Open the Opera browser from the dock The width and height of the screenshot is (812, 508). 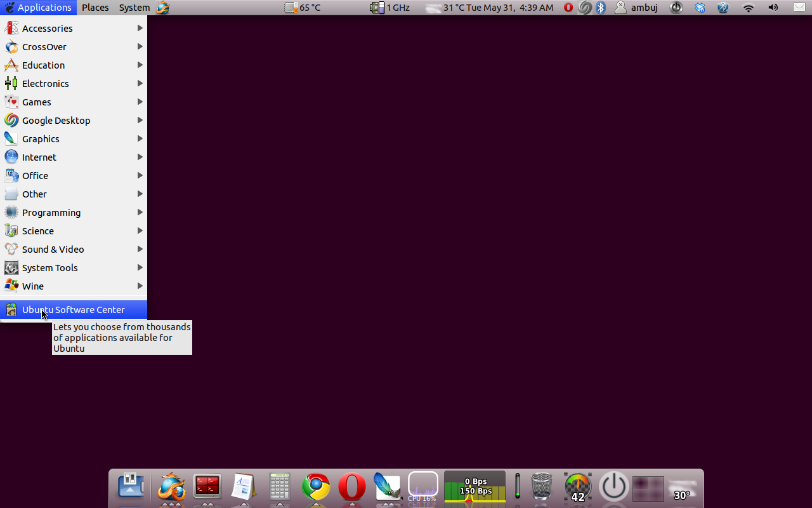351,488
